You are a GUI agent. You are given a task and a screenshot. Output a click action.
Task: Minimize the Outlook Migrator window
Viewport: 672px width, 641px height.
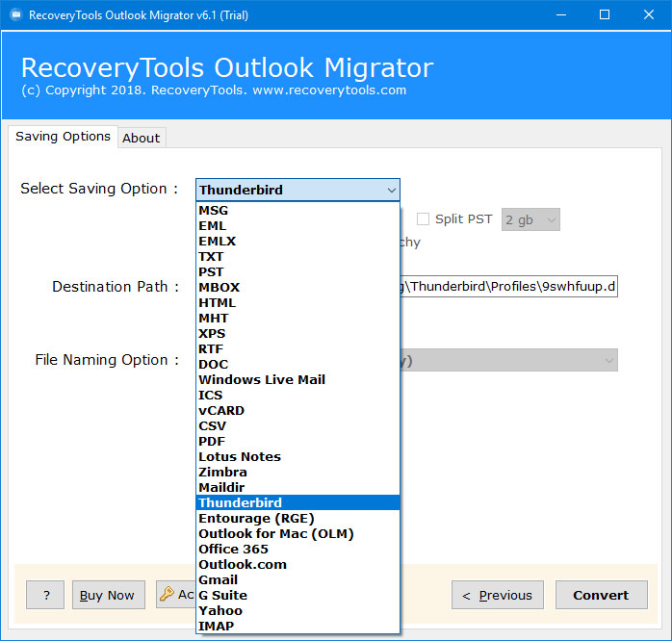pos(561,15)
